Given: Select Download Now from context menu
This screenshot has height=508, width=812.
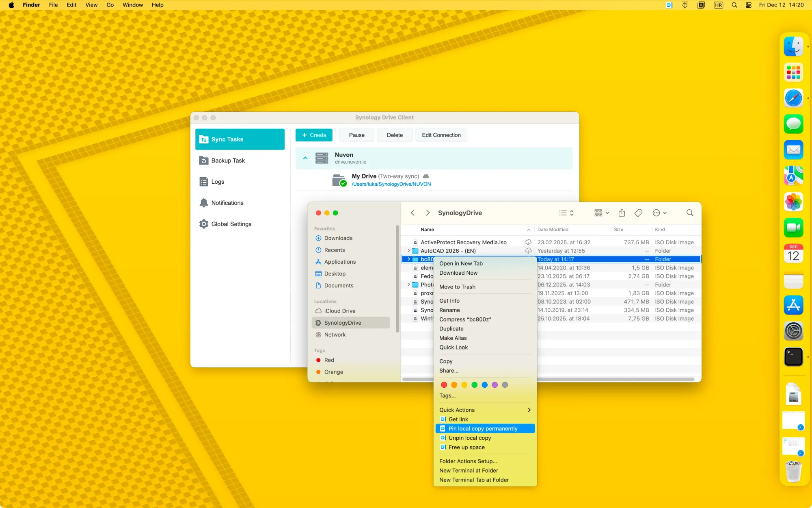Looking at the screenshot, I should coord(458,273).
